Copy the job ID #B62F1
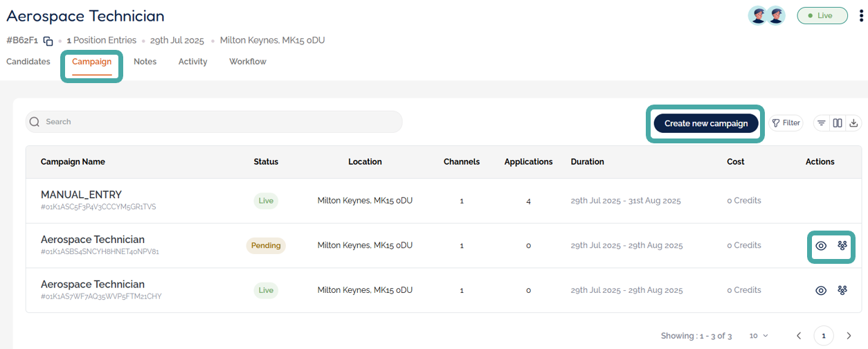Image resolution: width=868 pixels, height=349 pixels. [x=48, y=41]
